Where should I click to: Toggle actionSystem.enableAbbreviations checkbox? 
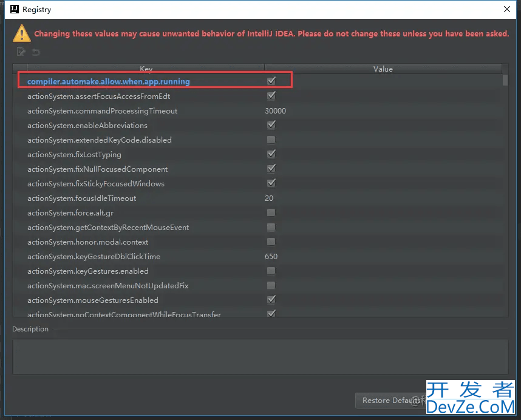271,125
